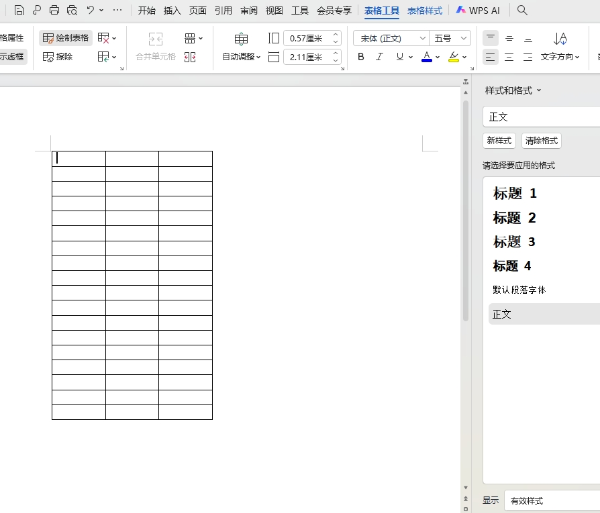Switch to the 表格样式 tab
600x513 pixels.
pos(425,11)
